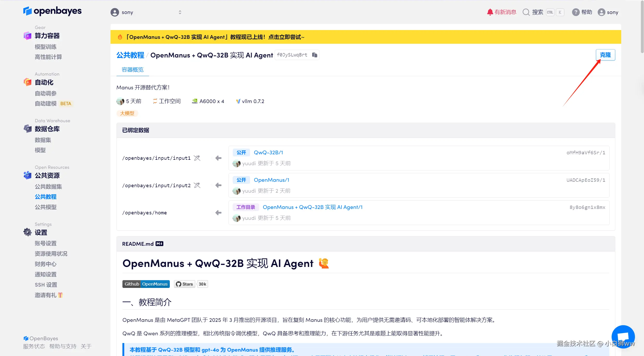Click the unbind icon for input1

tap(197, 158)
